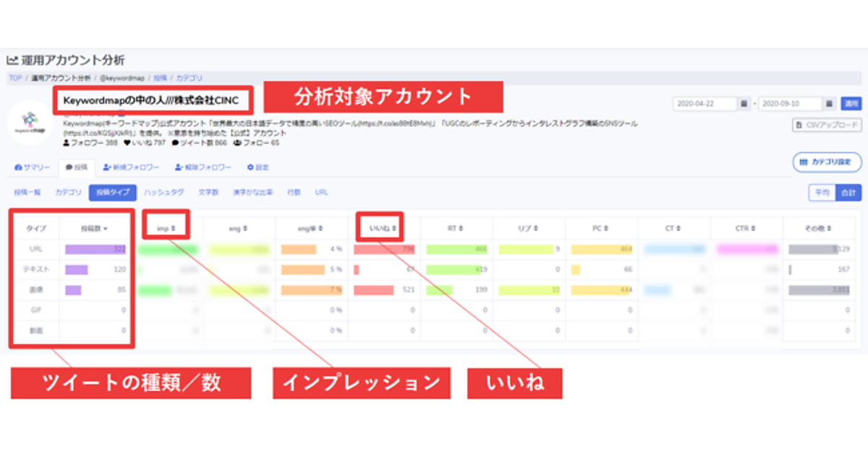Edit the start date field 2020-04-22
868x456 pixels.
pyautogui.click(x=705, y=104)
